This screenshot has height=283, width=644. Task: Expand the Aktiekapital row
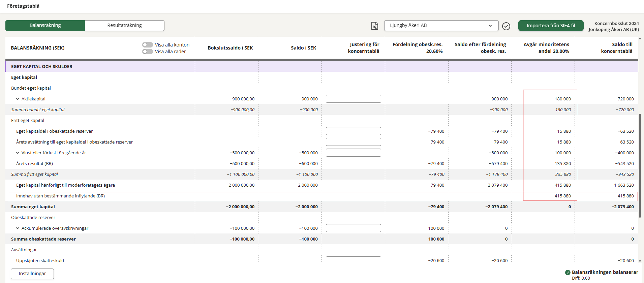[x=18, y=99]
